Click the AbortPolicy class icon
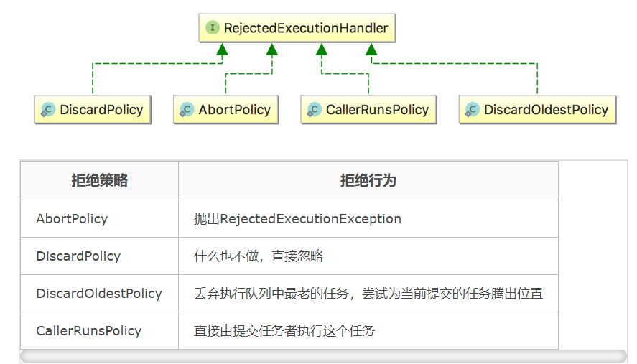This screenshot has height=364, width=637. (x=186, y=110)
